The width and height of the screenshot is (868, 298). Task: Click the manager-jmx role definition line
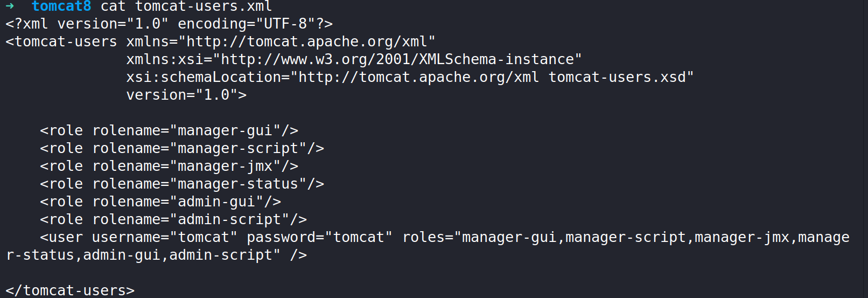(169, 167)
